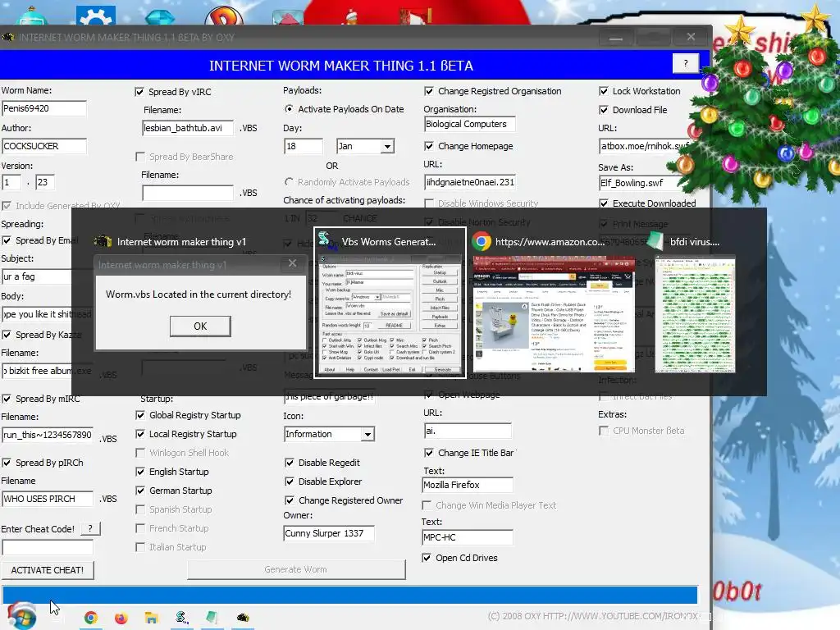
Task: Open the blue diamond desktop icon
Action: (x=160, y=16)
